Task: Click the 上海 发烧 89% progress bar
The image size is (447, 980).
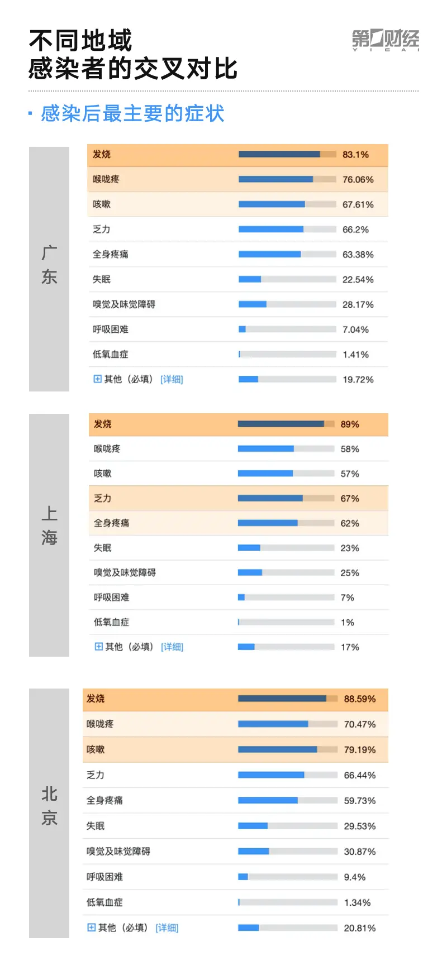Action: pos(286,424)
